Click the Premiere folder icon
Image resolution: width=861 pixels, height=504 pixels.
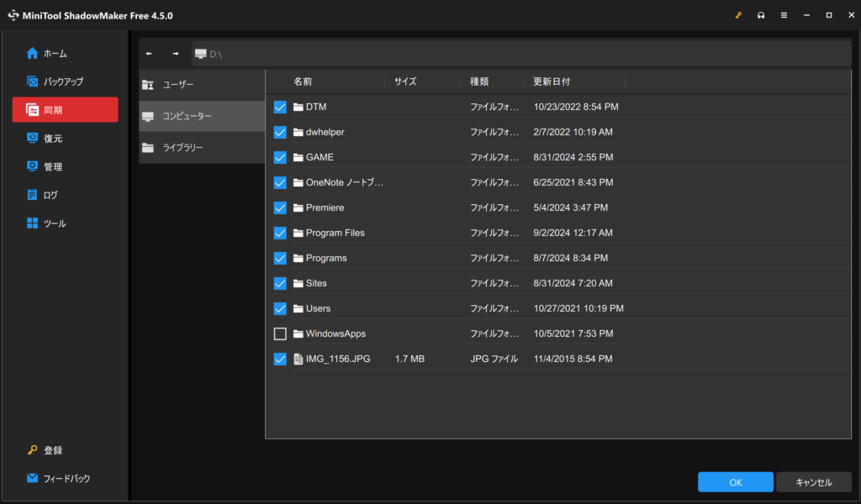pyautogui.click(x=298, y=207)
